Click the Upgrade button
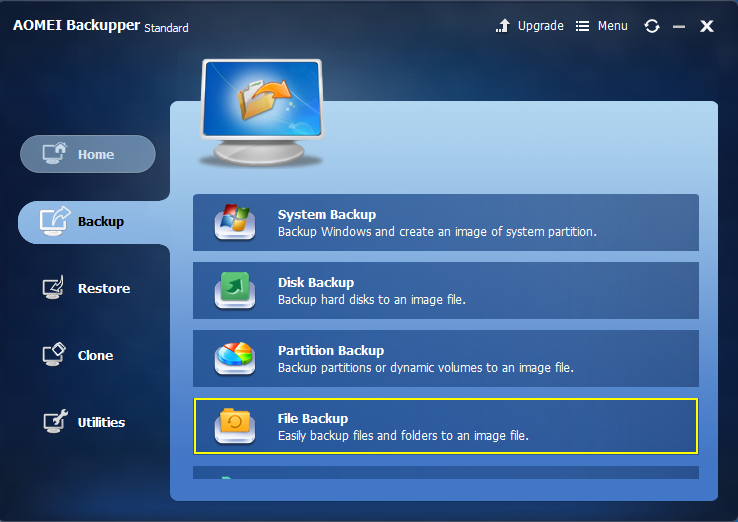 coord(530,26)
